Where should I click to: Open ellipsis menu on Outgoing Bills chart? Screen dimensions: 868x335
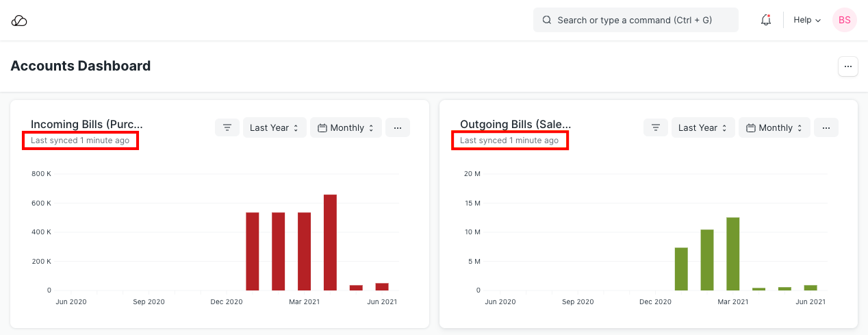[826, 127]
